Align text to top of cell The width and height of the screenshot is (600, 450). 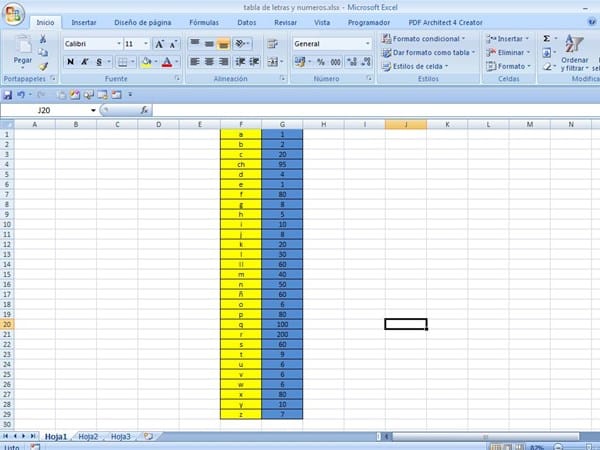tap(195, 44)
